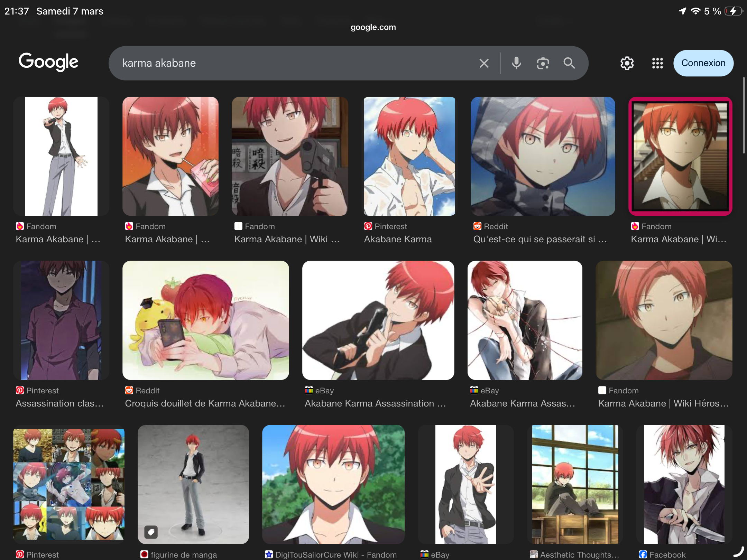Click the google.com address bar
The height and width of the screenshot is (560, 747).
tap(373, 27)
